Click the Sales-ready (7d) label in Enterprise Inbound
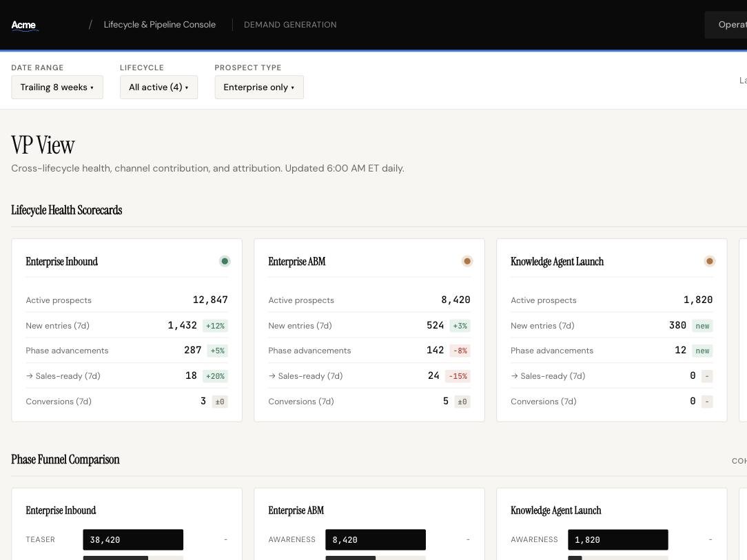Screen dimensions: 747x560 click(x=63, y=375)
